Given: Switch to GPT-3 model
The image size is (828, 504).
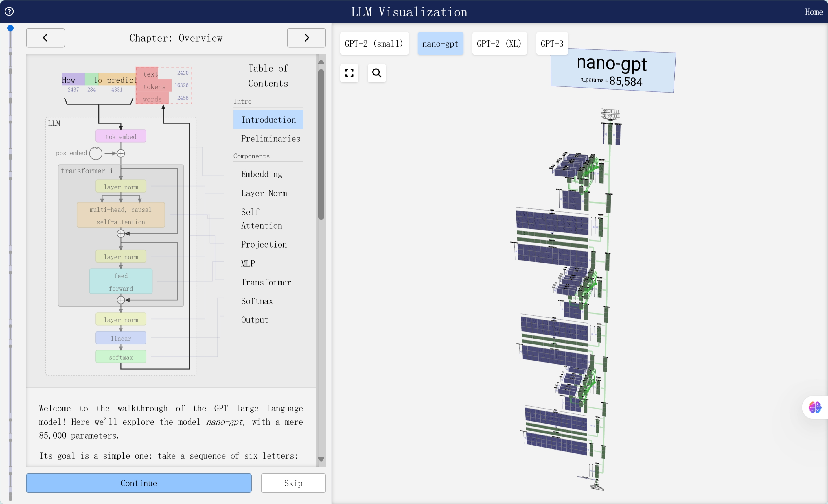Looking at the screenshot, I should coord(552,43).
